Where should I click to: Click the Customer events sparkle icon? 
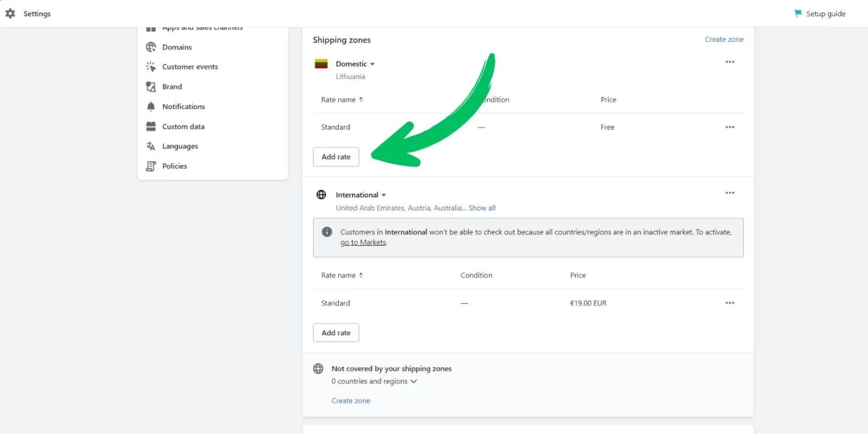(x=151, y=67)
